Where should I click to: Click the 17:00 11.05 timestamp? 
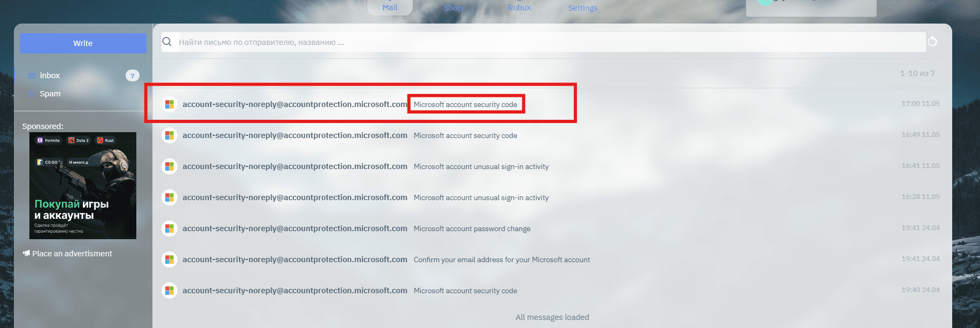[x=921, y=104]
